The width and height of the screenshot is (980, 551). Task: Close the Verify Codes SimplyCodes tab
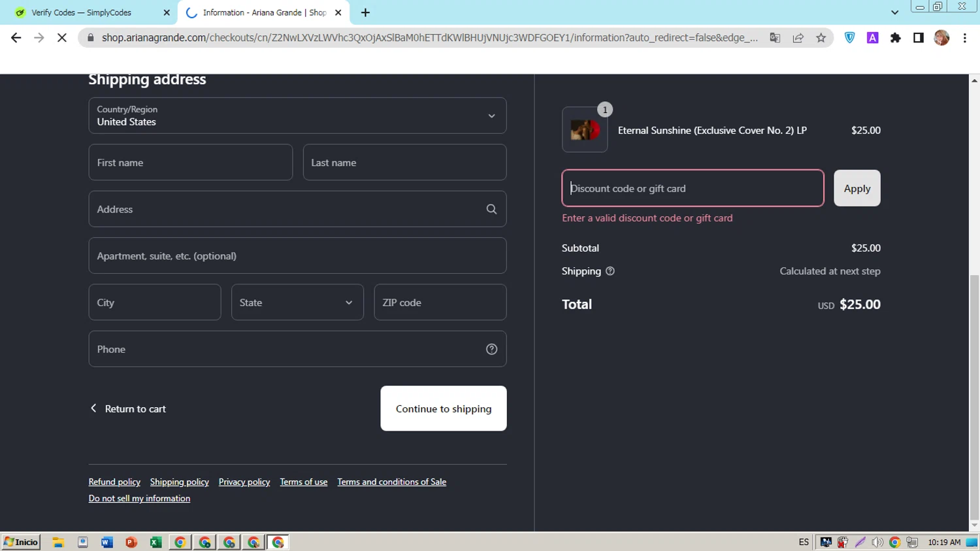(167, 12)
